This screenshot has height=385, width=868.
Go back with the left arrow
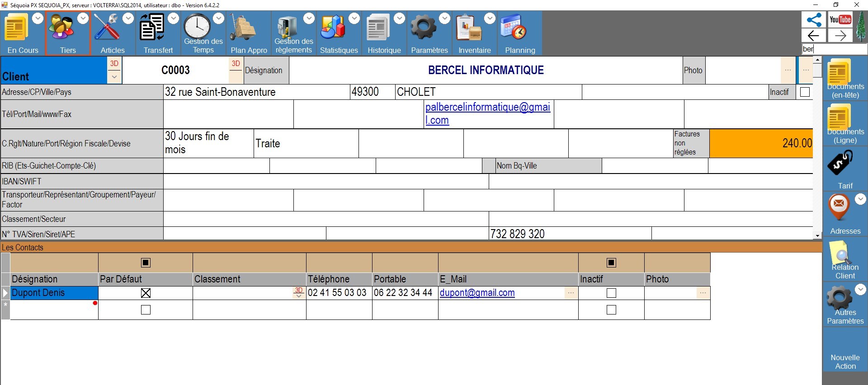(814, 35)
